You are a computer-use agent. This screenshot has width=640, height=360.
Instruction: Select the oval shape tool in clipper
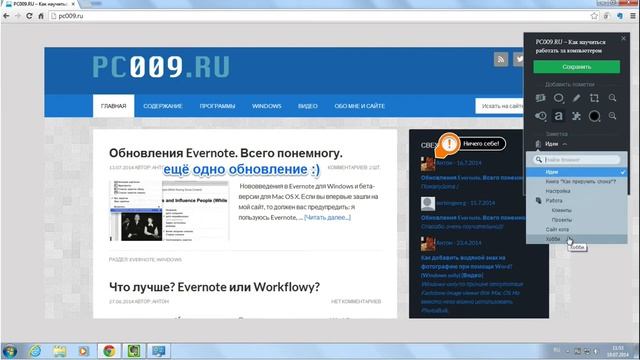[x=558, y=98]
